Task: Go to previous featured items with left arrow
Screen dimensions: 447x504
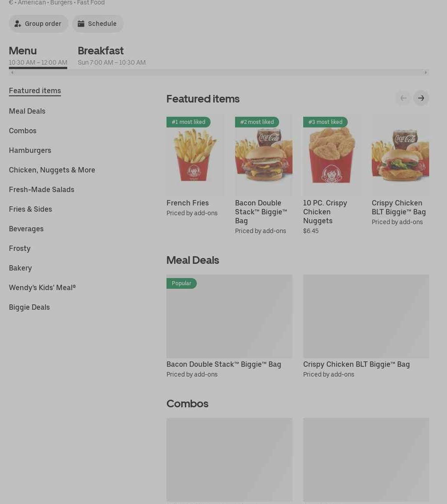Action: 403,98
